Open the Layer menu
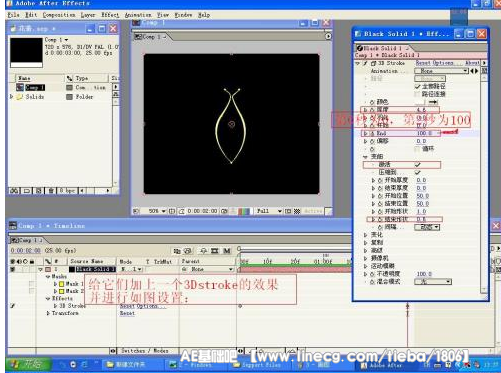This screenshot has height=373, width=501. (88, 15)
